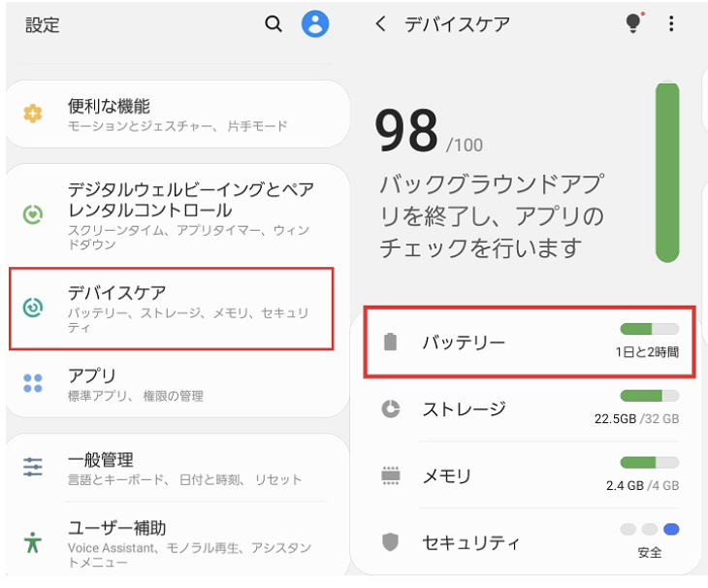Open the blue account profile icon
This screenshot has height=588, width=708.
click(x=314, y=23)
